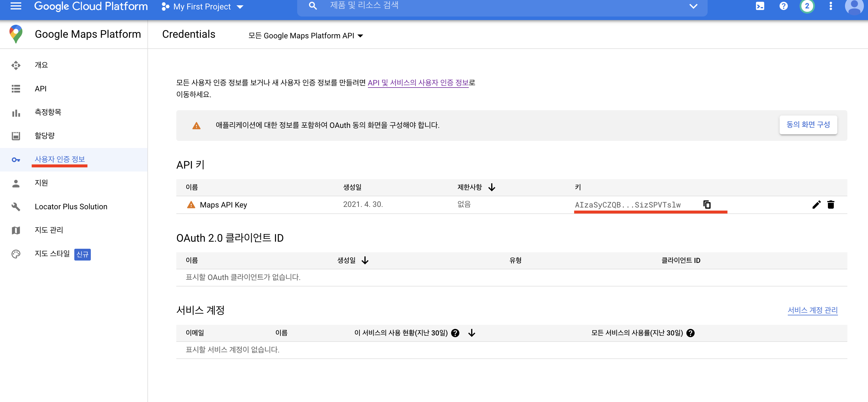The height and width of the screenshot is (402, 868).
Task: Open My First Project selector
Action: pyautogui.click(x=203, y=7)
